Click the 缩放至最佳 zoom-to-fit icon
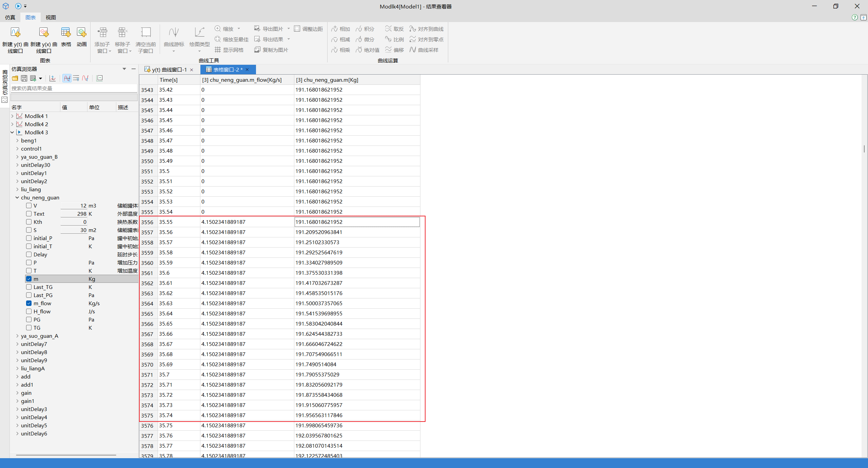This screenshot has width=868, height=468. (218, 39)
